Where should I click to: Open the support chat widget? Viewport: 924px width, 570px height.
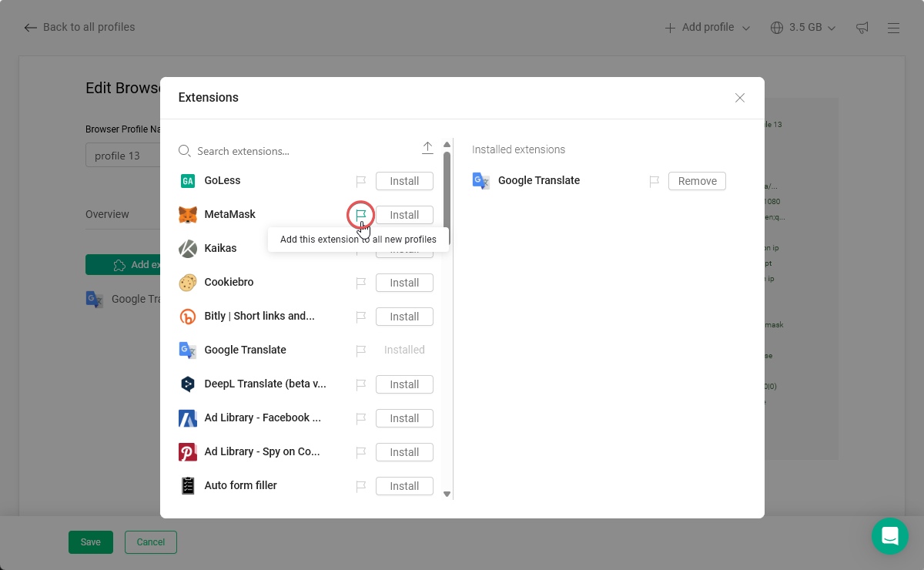coord(890,536)
